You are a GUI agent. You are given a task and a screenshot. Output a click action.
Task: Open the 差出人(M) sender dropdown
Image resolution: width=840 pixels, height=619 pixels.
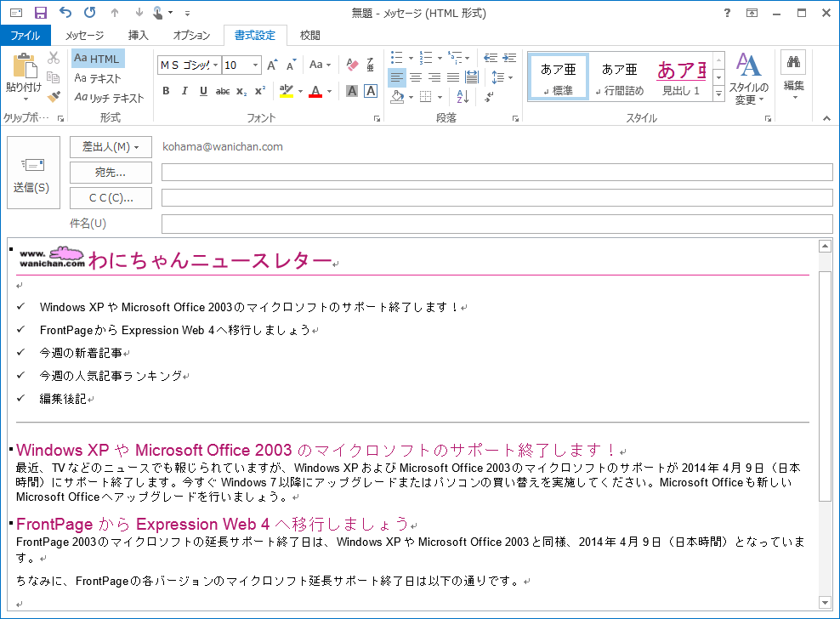pos(111,147)
